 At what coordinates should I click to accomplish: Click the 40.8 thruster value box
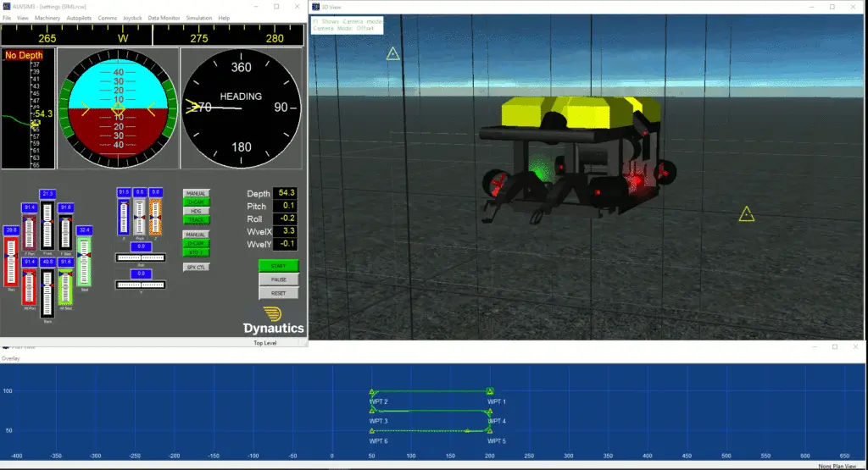(47, 262)
